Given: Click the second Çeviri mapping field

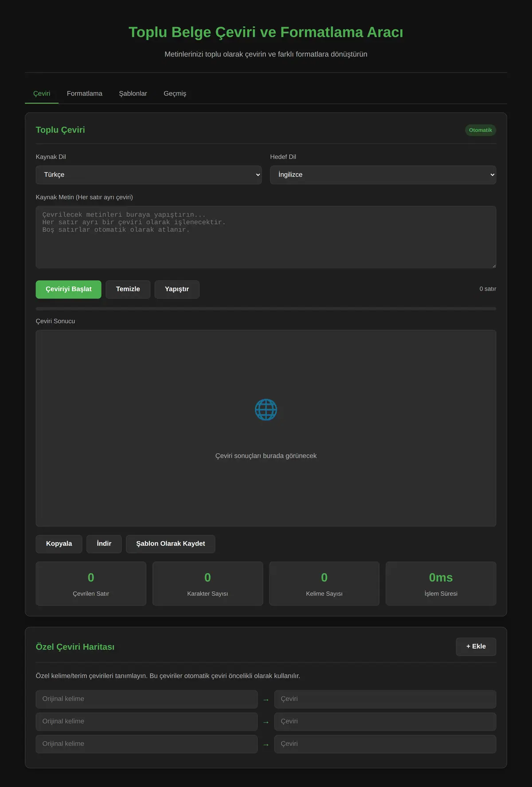Looking at the screenshot, I should (385, 722).
